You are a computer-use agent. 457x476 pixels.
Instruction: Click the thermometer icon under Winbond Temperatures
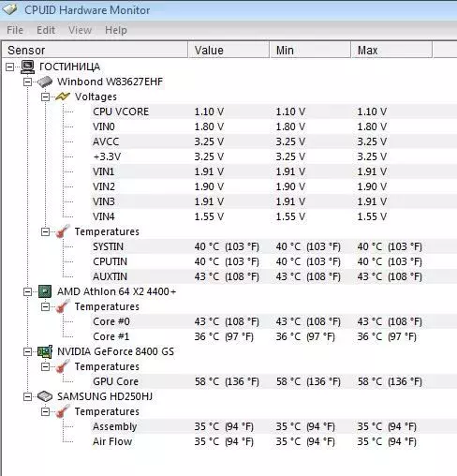[x=63, y=231]
